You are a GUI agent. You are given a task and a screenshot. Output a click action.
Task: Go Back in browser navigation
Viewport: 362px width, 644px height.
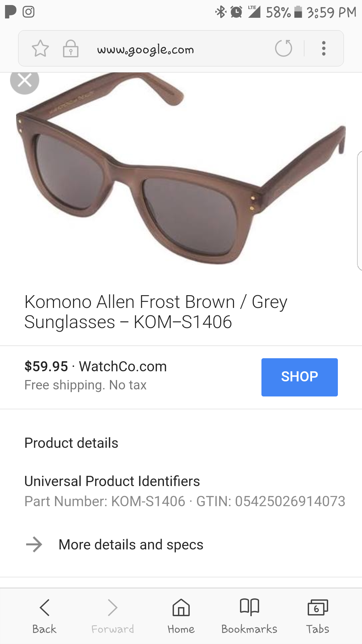44,616
